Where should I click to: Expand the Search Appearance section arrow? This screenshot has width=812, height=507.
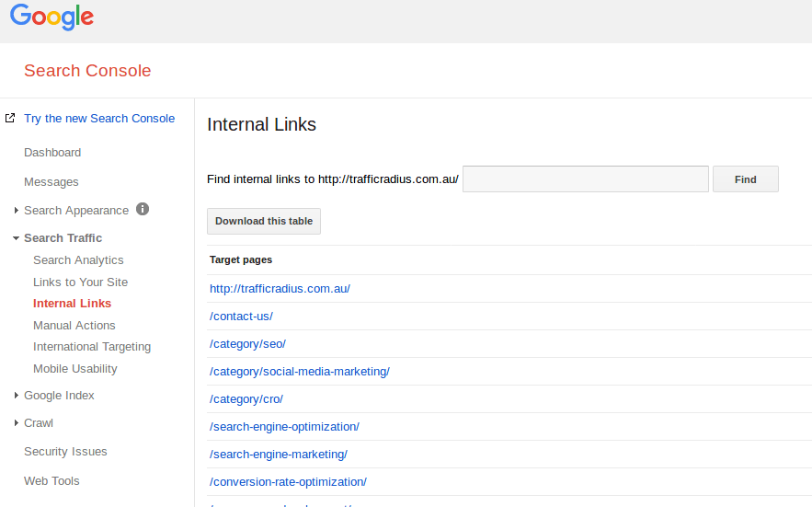(x=16, y=210)
